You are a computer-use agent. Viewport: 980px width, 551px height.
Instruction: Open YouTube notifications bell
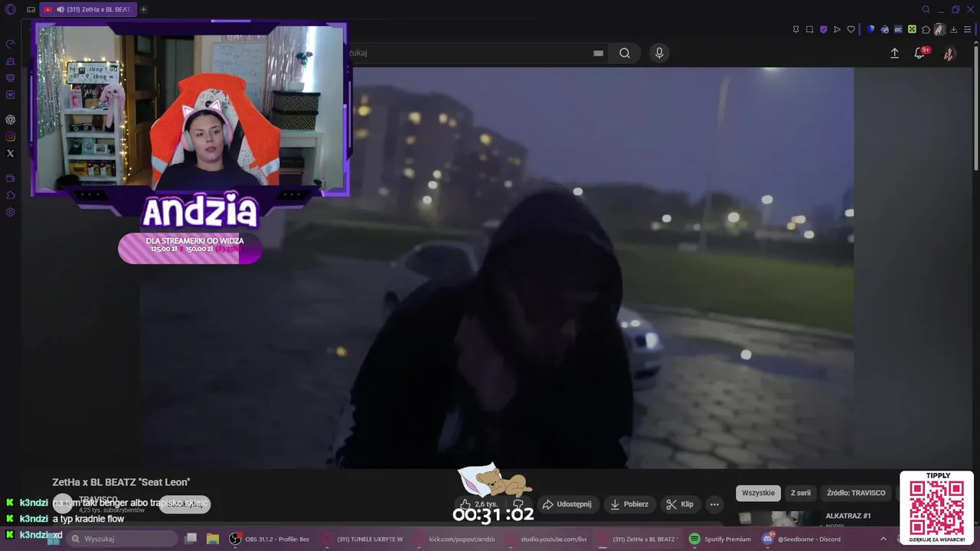[x=920, y=53]
